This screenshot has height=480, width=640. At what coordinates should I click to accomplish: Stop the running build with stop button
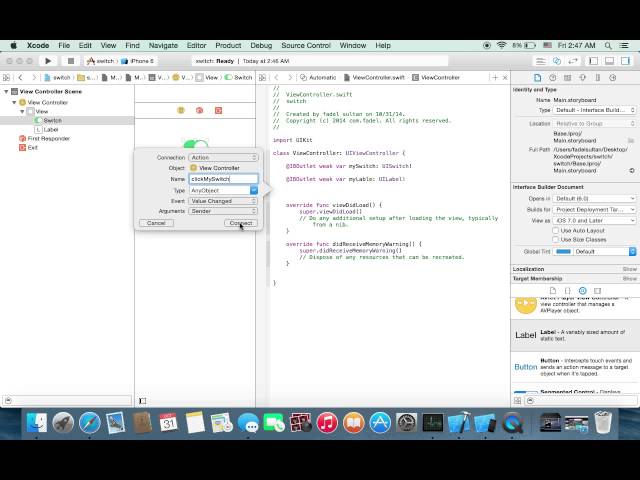(71, 61)
